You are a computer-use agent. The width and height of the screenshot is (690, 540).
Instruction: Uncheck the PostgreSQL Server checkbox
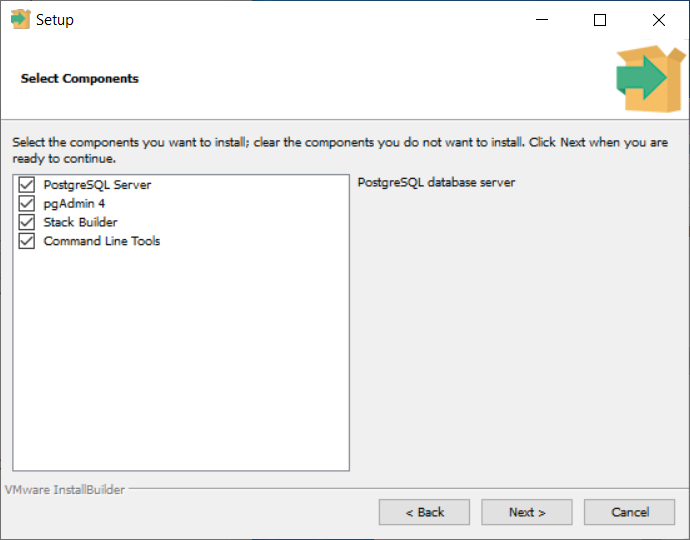tap(26, 184)
